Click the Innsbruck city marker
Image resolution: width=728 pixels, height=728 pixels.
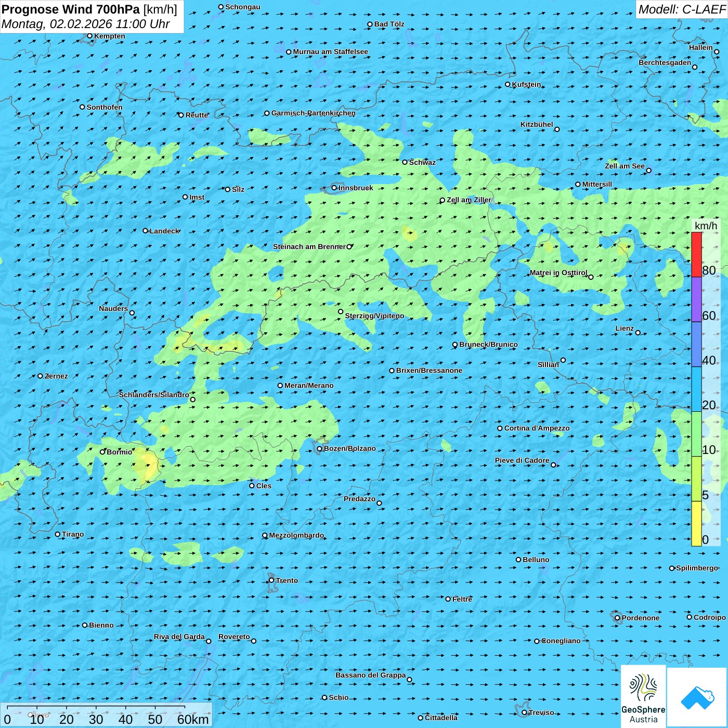tap(334, 188)
